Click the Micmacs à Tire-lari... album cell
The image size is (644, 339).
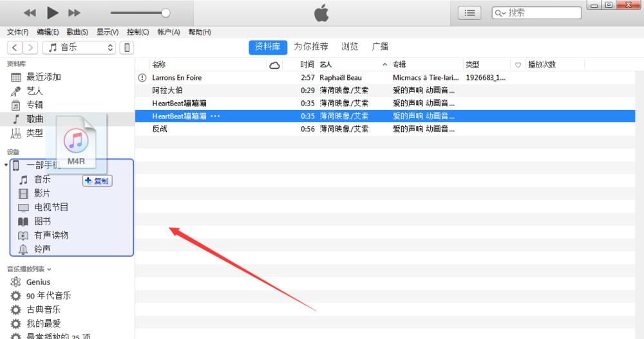(426, 78)
